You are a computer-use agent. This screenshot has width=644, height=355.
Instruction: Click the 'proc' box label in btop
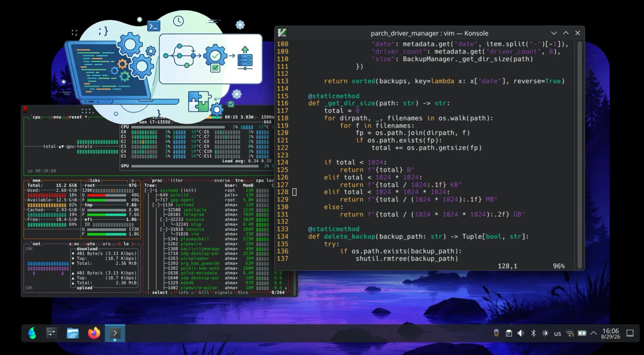(x=157, y=180)
